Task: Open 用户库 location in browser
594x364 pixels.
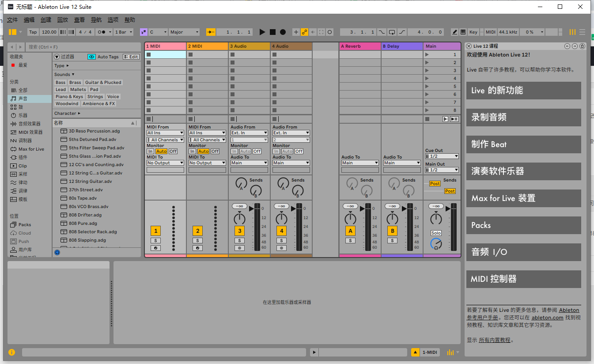Action: pyautogui.click(x=30, y=250)
